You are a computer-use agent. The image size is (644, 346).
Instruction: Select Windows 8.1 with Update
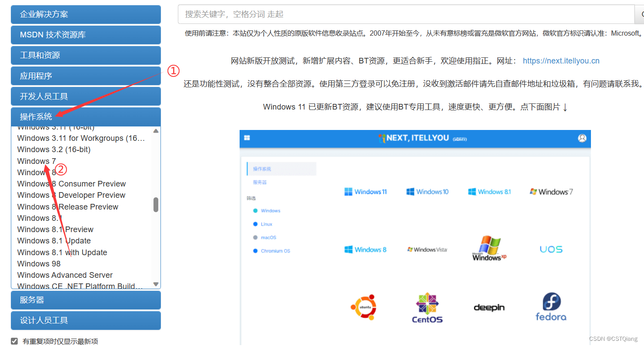[x=62, y=252]
